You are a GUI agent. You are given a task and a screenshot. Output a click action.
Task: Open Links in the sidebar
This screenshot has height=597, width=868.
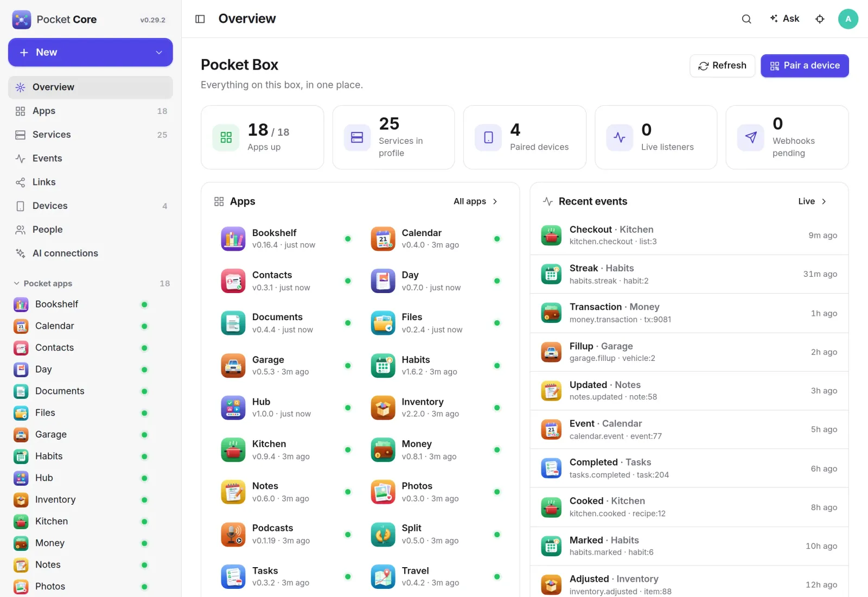tap(91, 182)
